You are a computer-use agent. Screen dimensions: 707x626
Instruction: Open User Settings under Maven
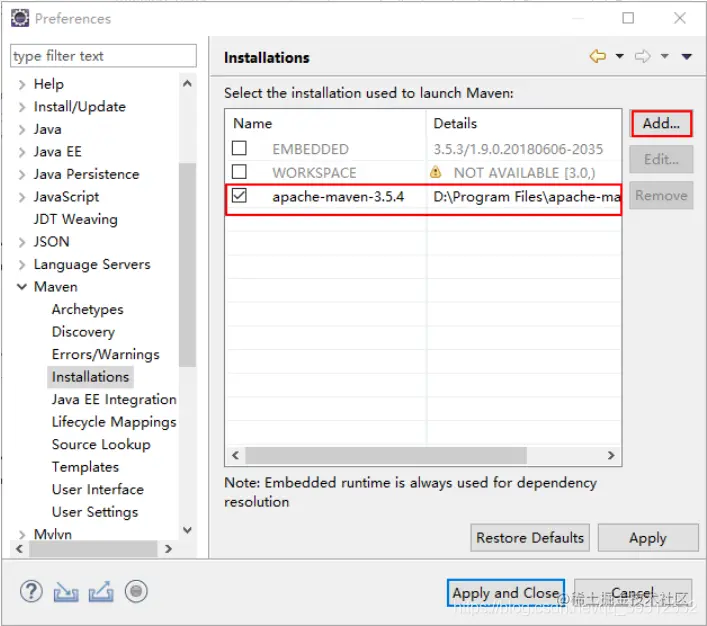[x=95, y=512]
